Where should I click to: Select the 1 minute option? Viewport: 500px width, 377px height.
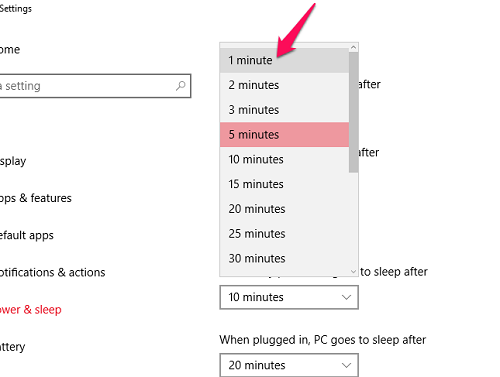tap(284, 60)
